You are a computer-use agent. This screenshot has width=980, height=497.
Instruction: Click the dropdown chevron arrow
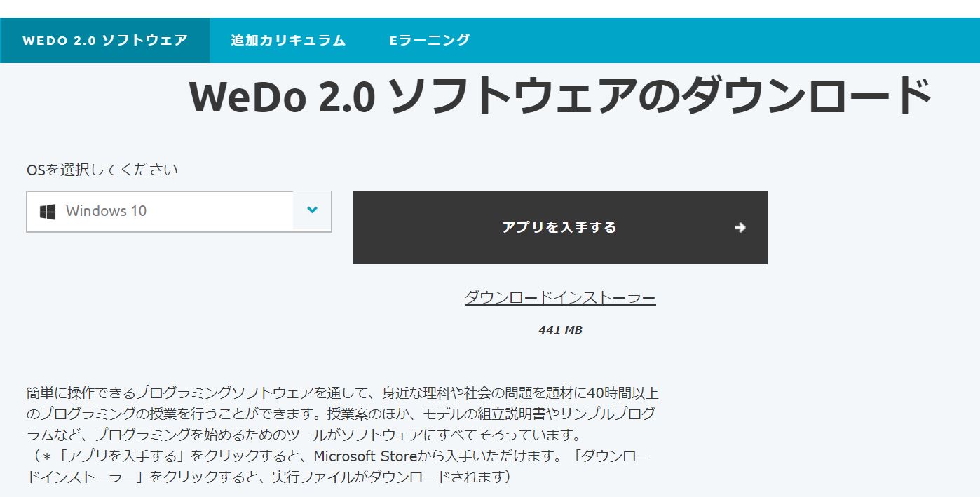pos(313,210)
